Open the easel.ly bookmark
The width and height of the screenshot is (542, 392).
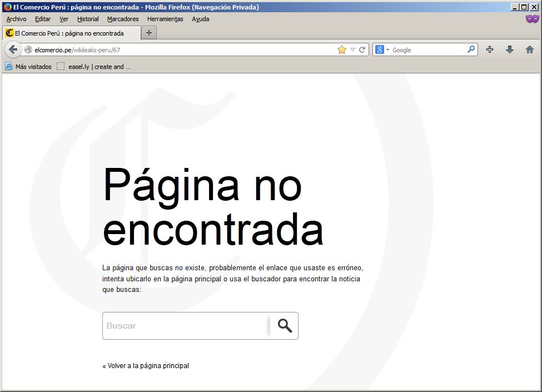click(94, 66)
